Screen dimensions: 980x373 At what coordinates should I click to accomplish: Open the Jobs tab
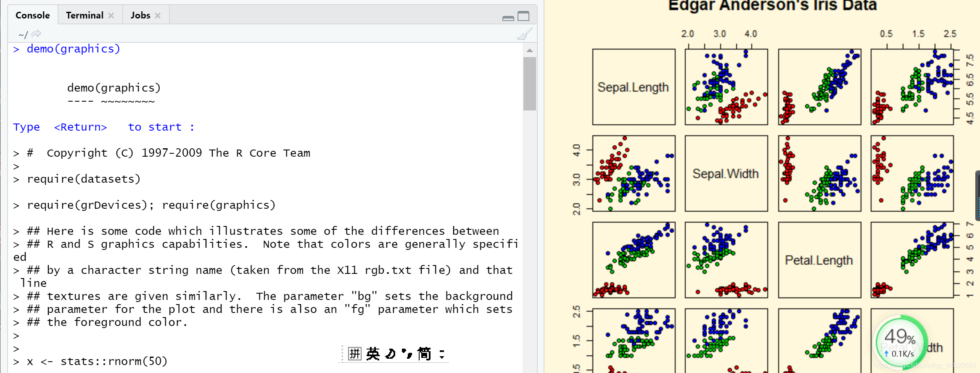pyautogui.click(x=140, y=15)
